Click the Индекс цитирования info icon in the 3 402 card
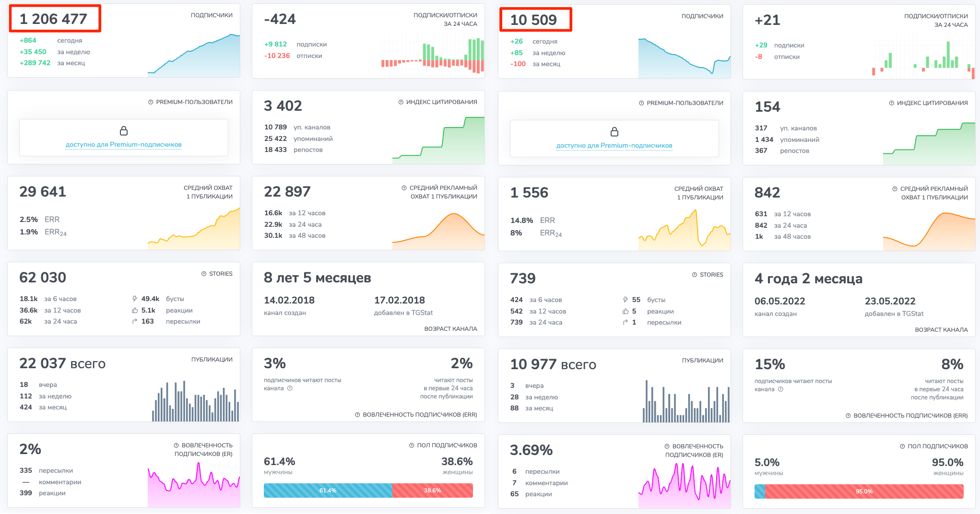Screen dimensions: 980x514 [x=401, y=102]
